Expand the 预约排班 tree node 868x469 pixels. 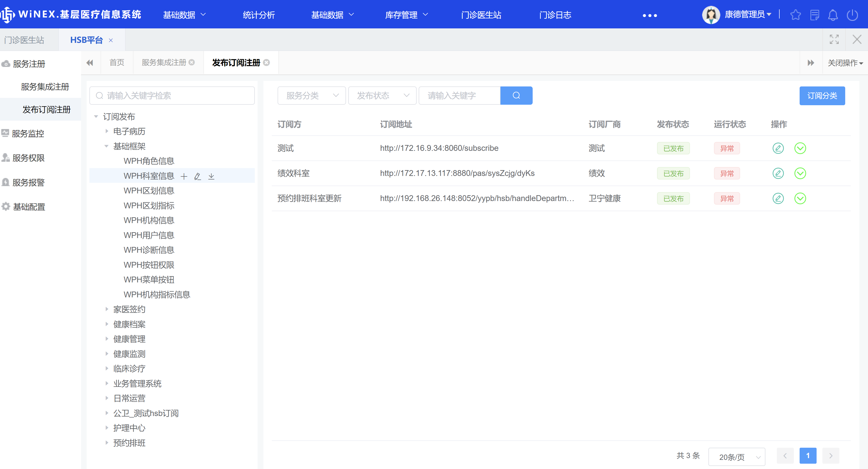[106, 442]
